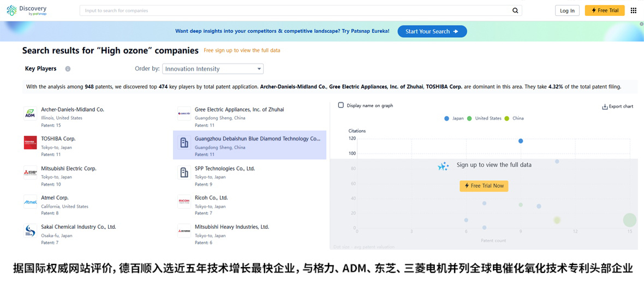Click the Ricoh company logo
Screen dimensions: 644x284
(x=184, y=202)
